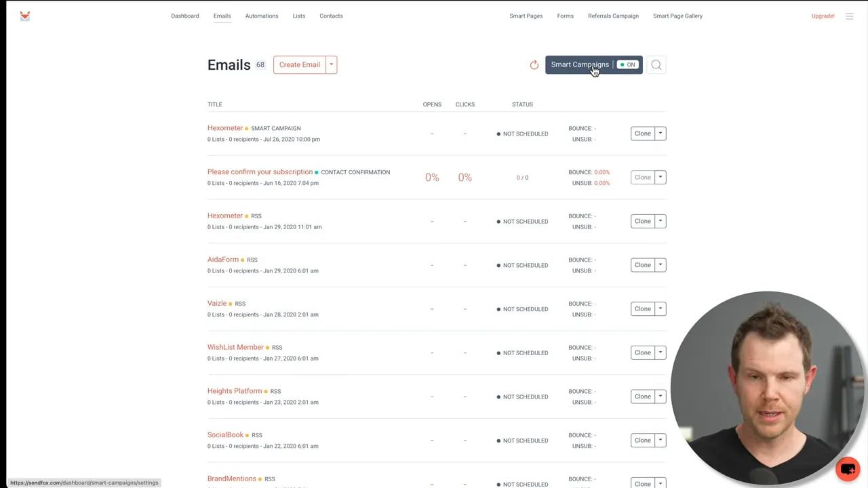Open the Clone dropdown for Vaizle
868x488 pixels.
[660, 308]
